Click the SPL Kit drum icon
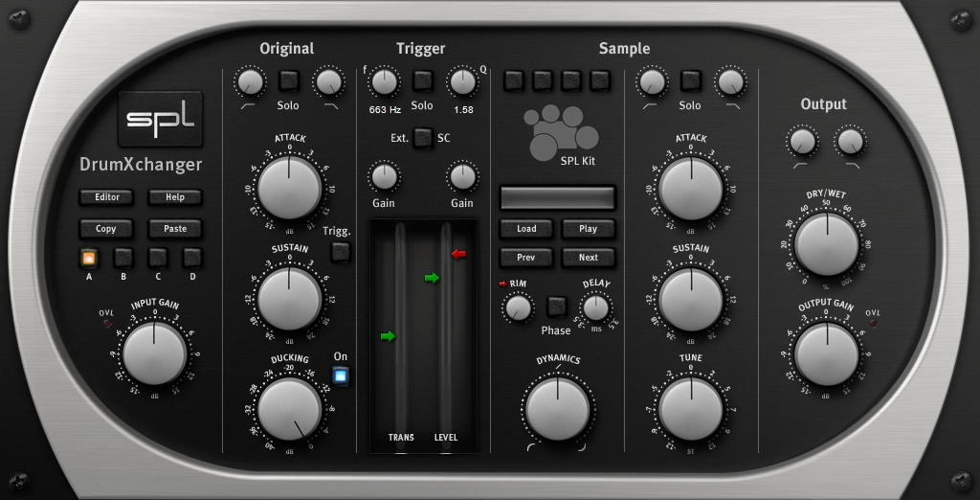980x500 pixels. click(x=559, y=131)
